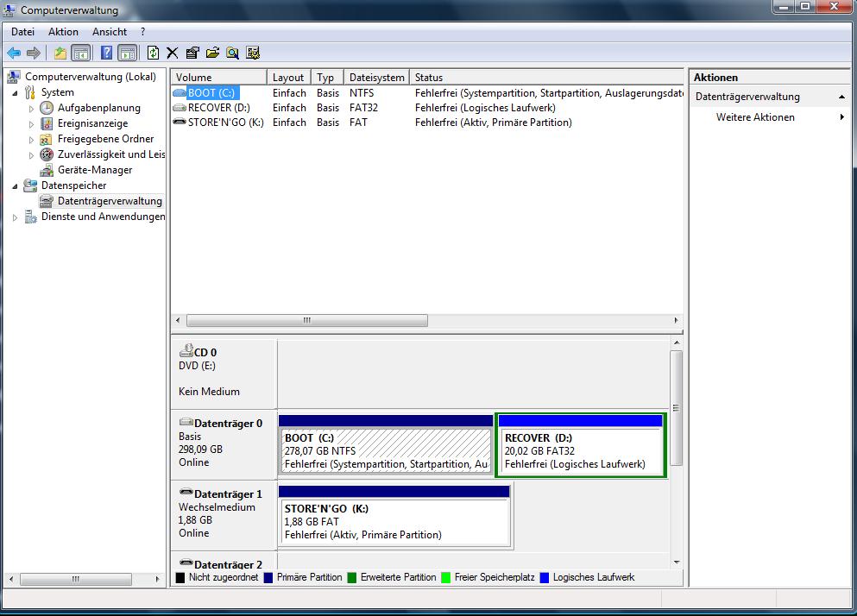Toggle the action pane show/hide button
857x616 pixels.
pos(127,53)
